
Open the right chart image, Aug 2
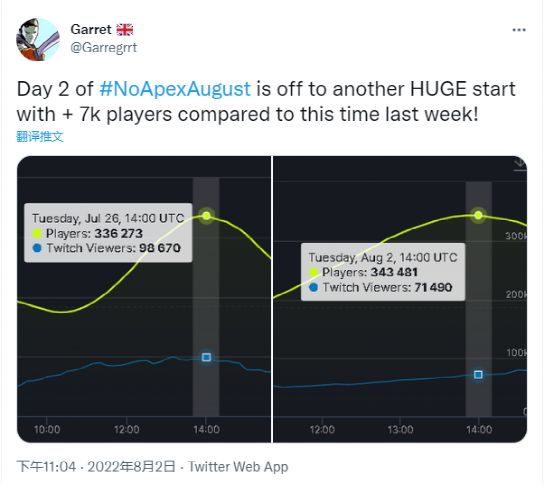coord(400,299)
